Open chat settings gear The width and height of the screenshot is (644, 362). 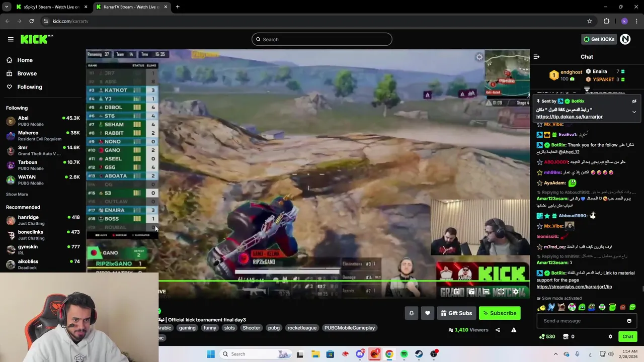[x=610, y=336]
